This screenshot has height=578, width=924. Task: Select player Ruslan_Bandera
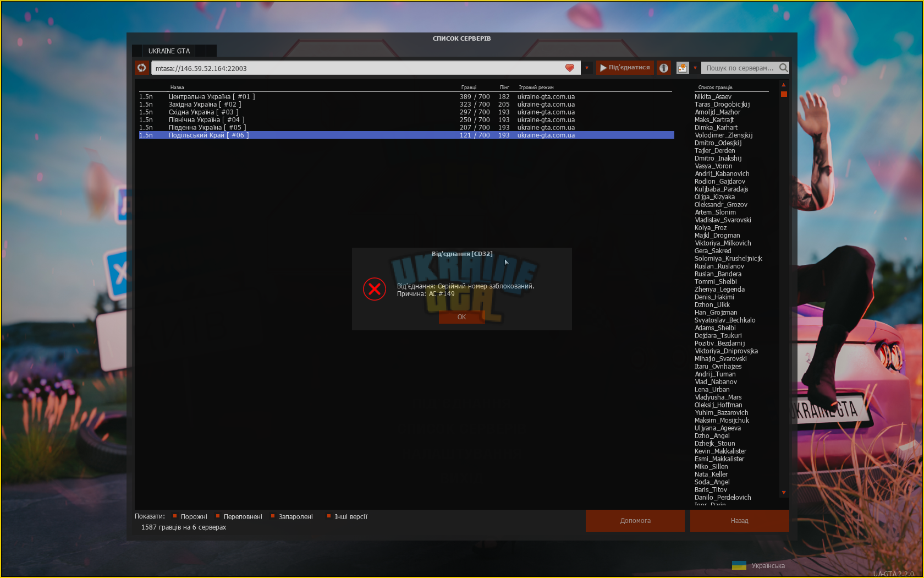(718, 274)
